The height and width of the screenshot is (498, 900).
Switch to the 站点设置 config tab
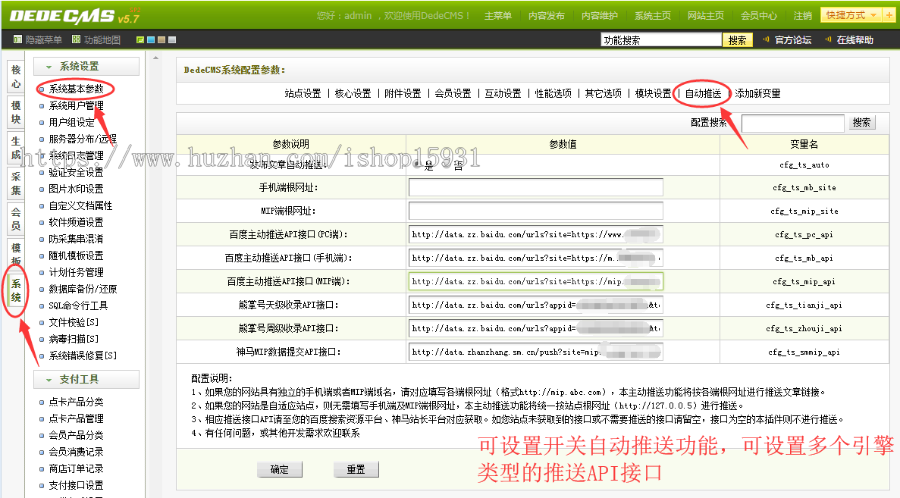click(303, 94)
